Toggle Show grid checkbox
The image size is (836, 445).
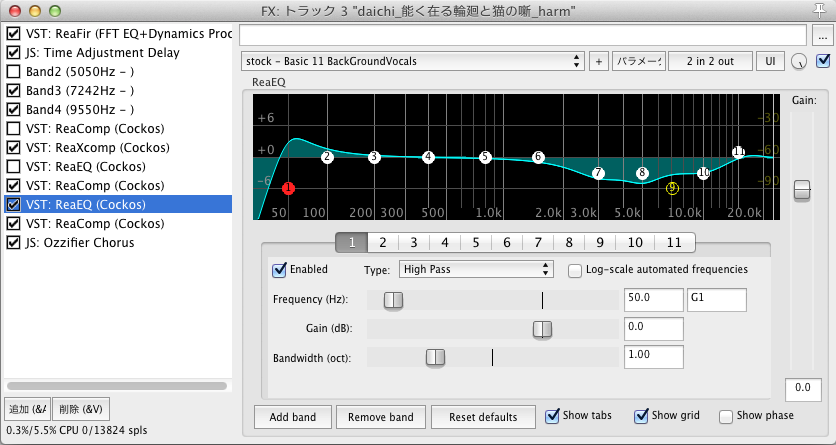(641, 416)
